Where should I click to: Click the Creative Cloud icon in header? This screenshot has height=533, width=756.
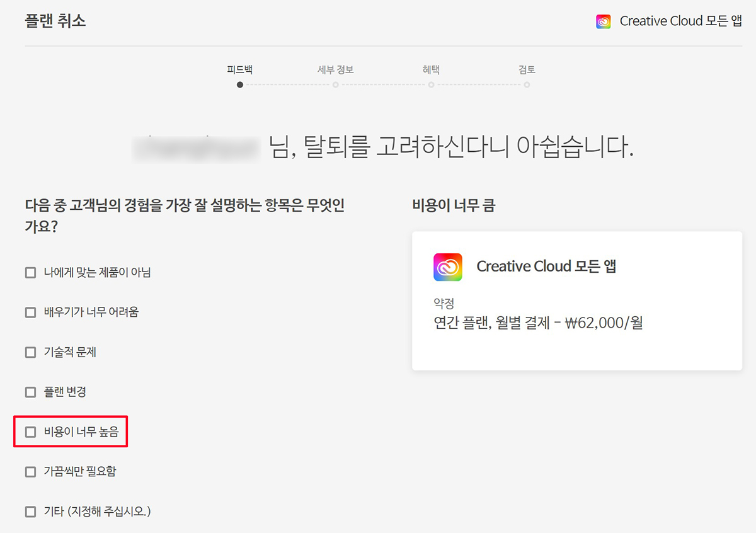[x=604, y=21]
